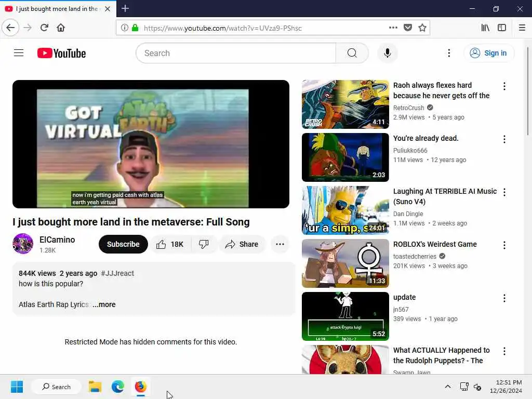Show hidden system tray icons chevron

(x=448, y=387)
